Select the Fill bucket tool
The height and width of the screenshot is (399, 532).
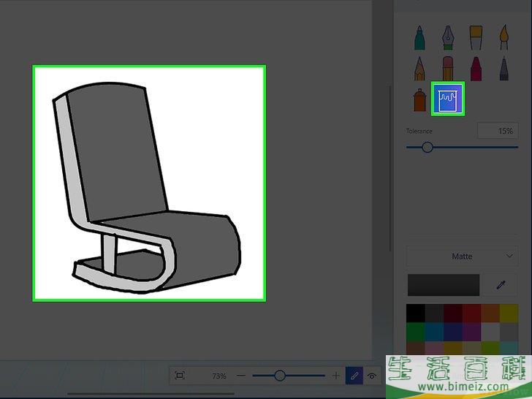pos(447,99)
